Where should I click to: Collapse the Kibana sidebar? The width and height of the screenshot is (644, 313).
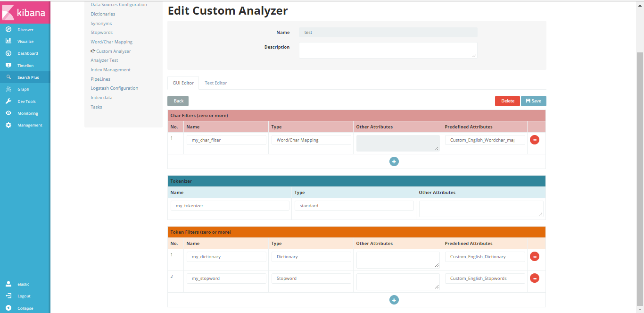(x=8, y=308)
